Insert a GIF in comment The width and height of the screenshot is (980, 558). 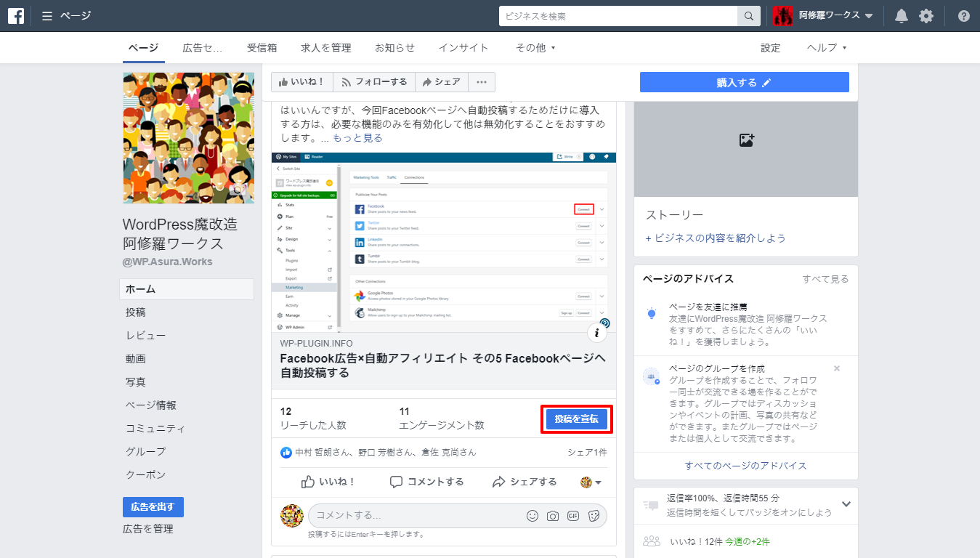[x=573, y=516]
